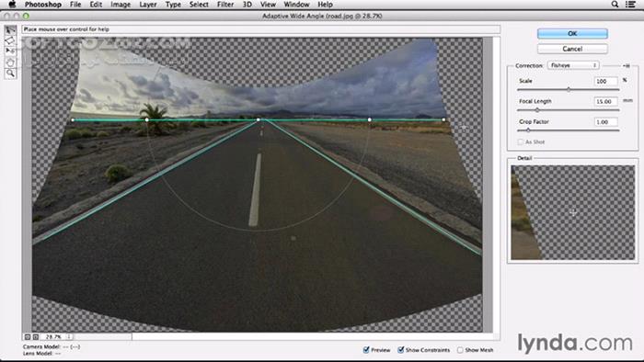
Task: Click the Crop Factor slider handle
Action: tap(528, 130)
